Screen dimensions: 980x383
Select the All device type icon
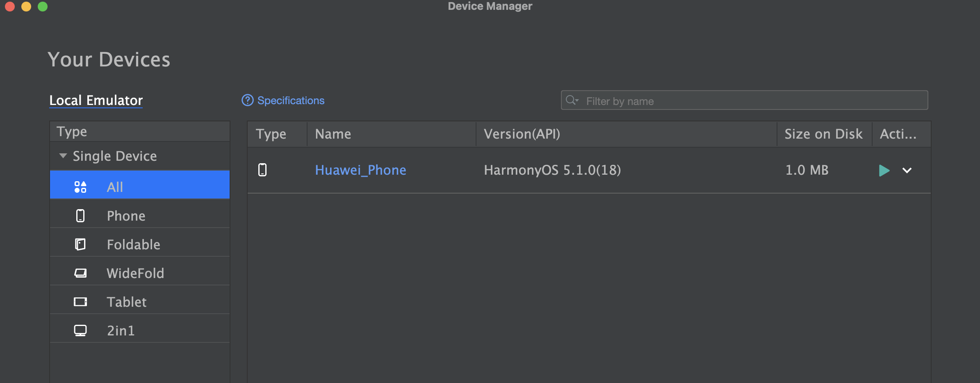click(x=80, y=187)
